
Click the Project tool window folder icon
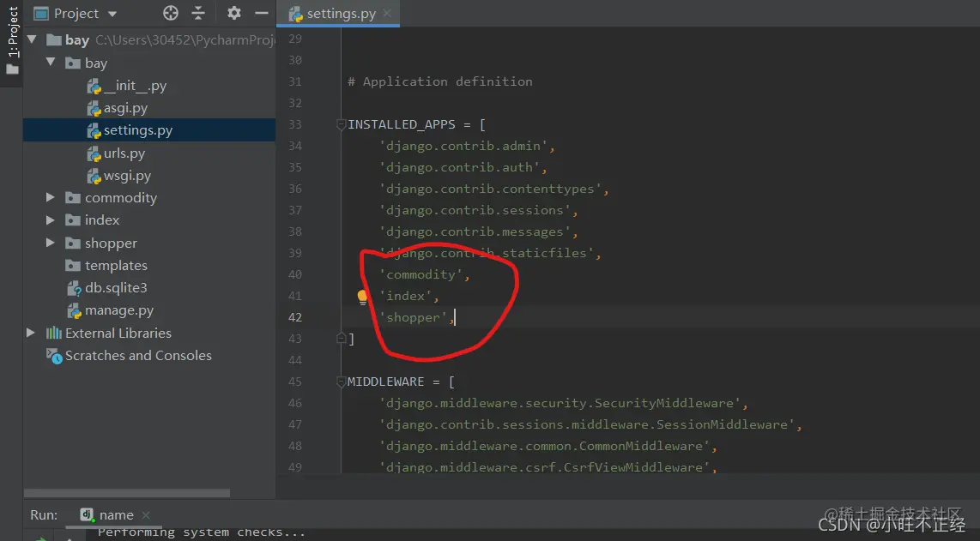coord(13,69)
